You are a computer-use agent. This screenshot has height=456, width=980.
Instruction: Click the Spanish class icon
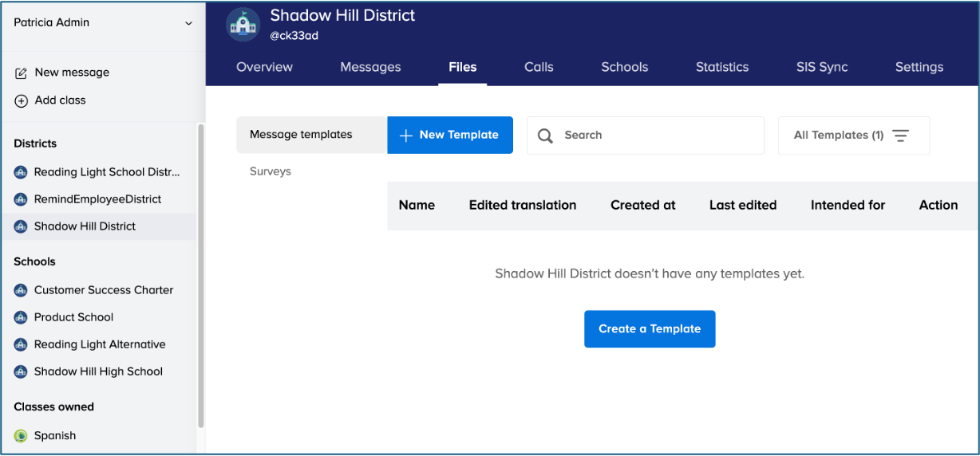click(21, 436)
